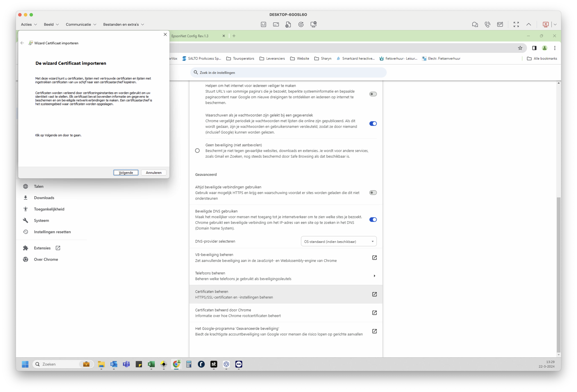Open 'Certificaten beheerd door Chrome' link icon

click(x=374, y=313)
